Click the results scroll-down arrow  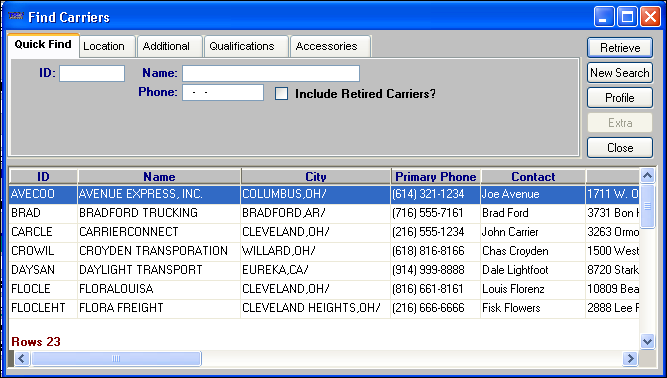pyautogui.click(x=647, y=341)
